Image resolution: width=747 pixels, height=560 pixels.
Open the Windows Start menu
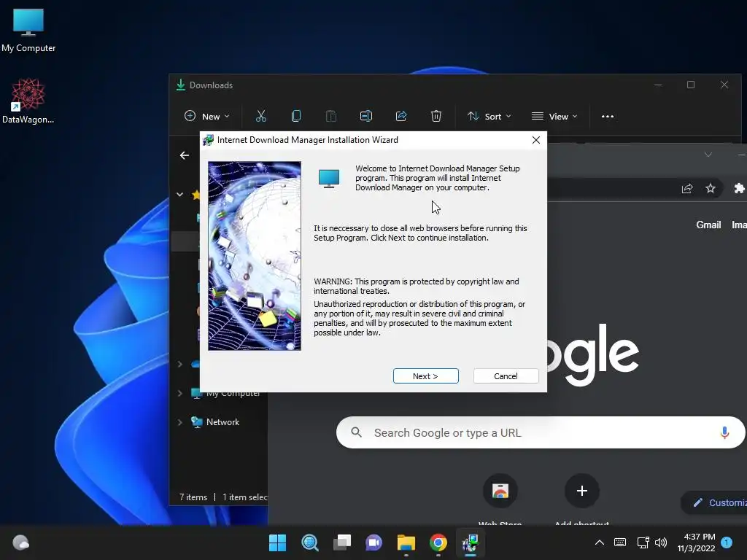(277, 542)
